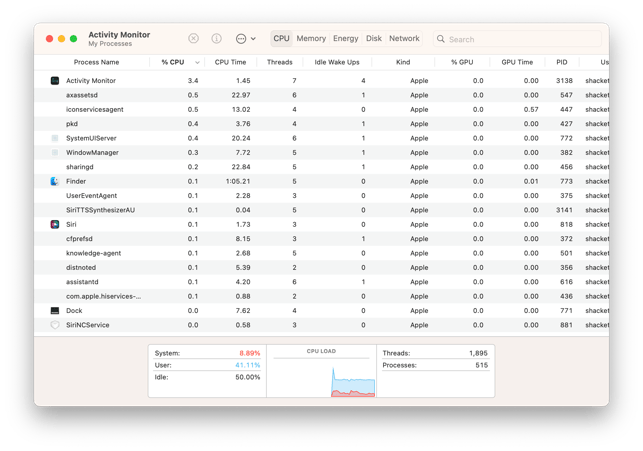Click the Threads 1,895 value

pos(478,353)
